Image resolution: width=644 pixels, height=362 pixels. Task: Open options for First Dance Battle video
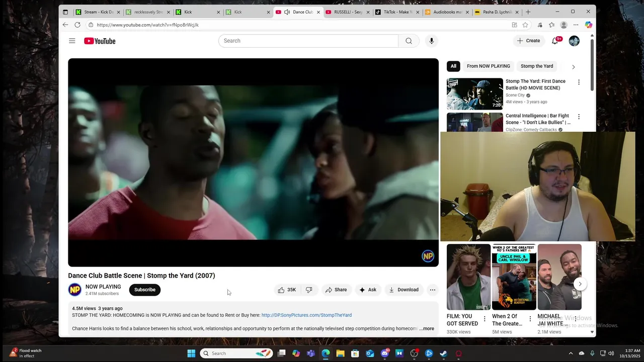click(579, 82)
